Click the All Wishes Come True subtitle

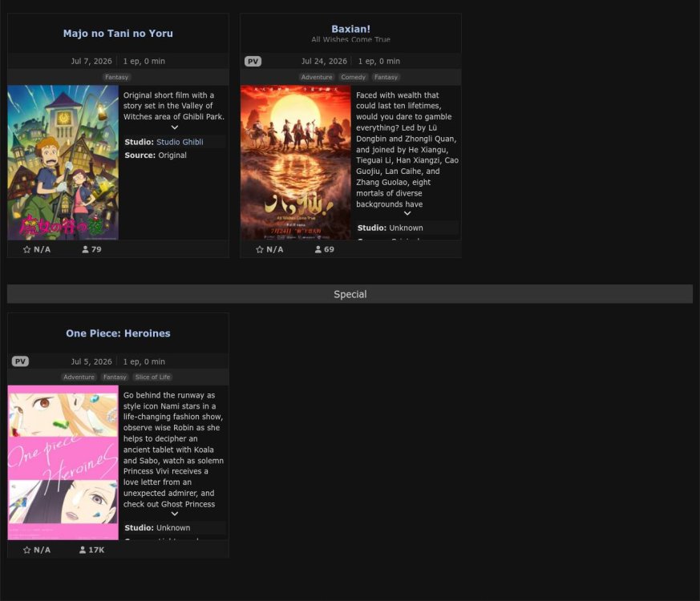(350, 39)
